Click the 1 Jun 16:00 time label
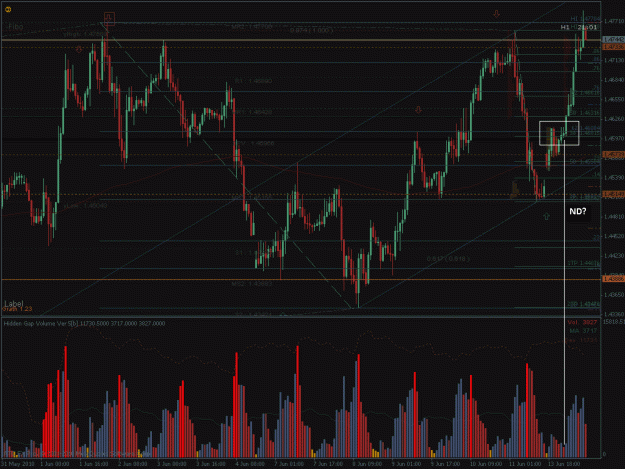Image resolution: width=625 pixels, height=469 pixels. click(x=94, y=464)
